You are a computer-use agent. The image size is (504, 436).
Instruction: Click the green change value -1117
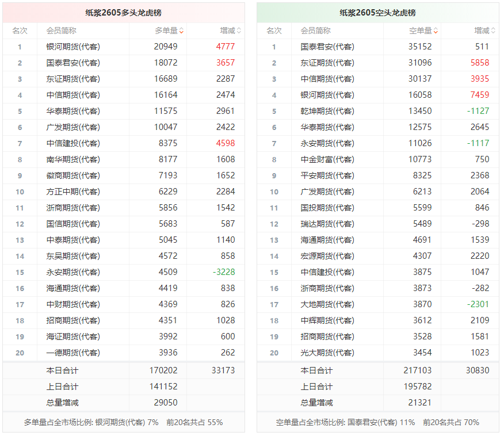coord(478,143)
